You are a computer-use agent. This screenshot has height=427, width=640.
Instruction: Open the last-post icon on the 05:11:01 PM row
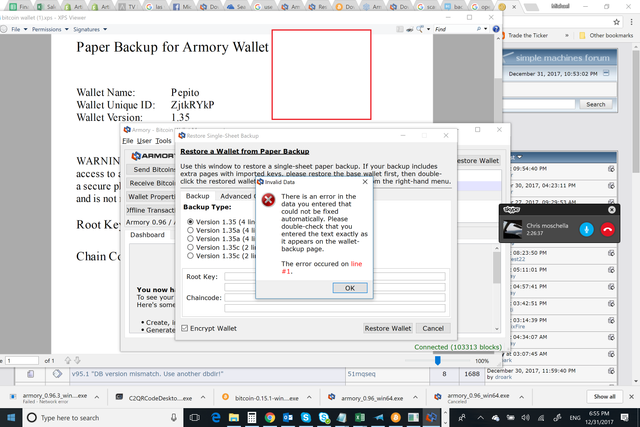point(611,270)
